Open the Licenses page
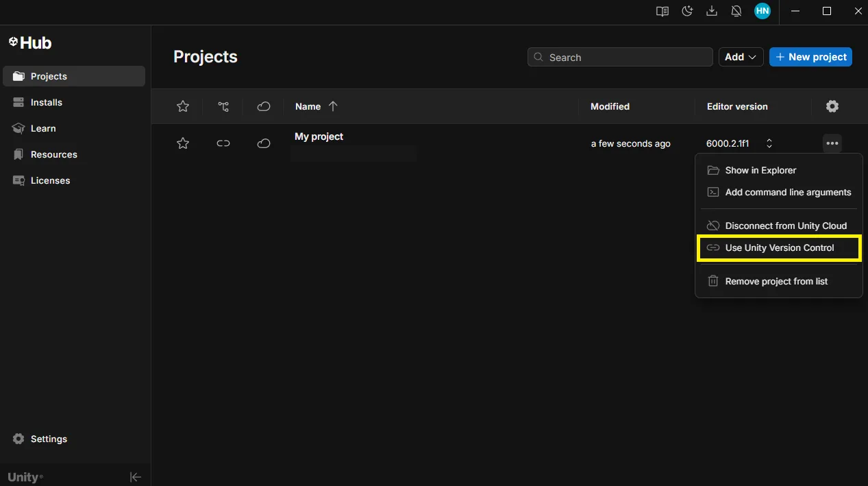The height and width of the screenshot is (486, 868). tap(50, 180)
